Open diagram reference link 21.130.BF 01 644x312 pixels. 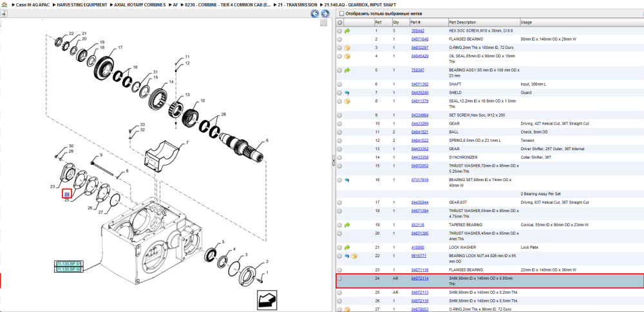click(70, 264)
